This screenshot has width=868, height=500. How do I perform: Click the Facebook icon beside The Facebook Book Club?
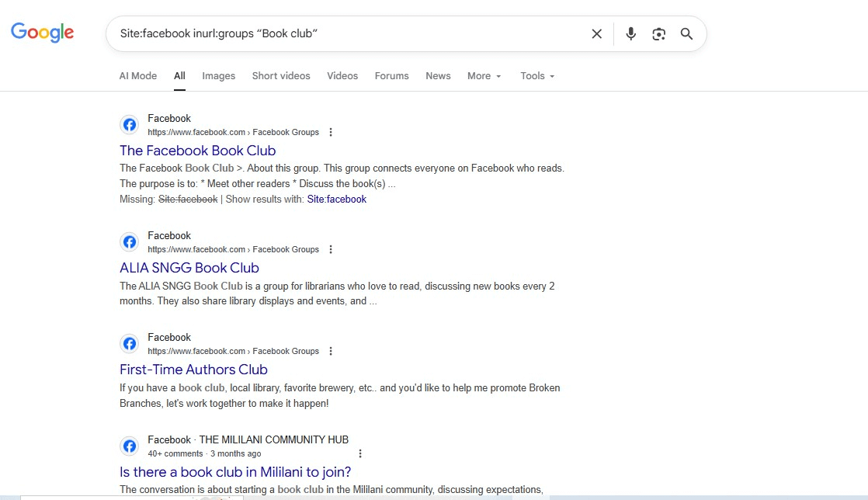(130, 124)
